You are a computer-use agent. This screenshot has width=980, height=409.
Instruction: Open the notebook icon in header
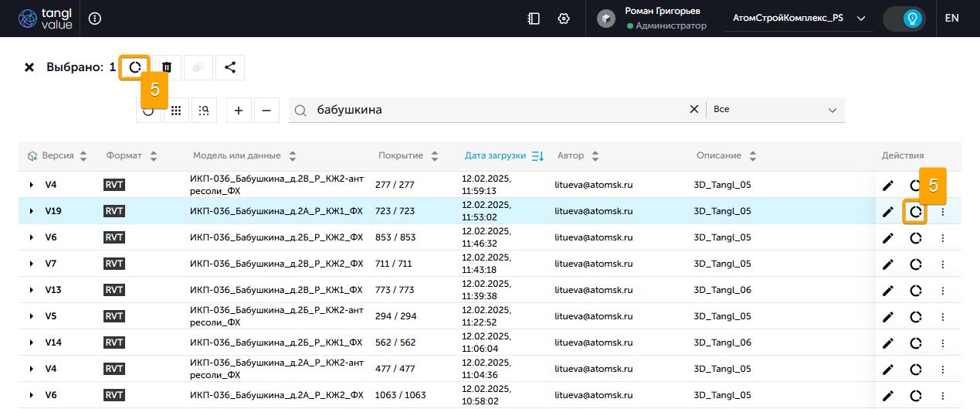pyautogui.click(x=534, y=19)
